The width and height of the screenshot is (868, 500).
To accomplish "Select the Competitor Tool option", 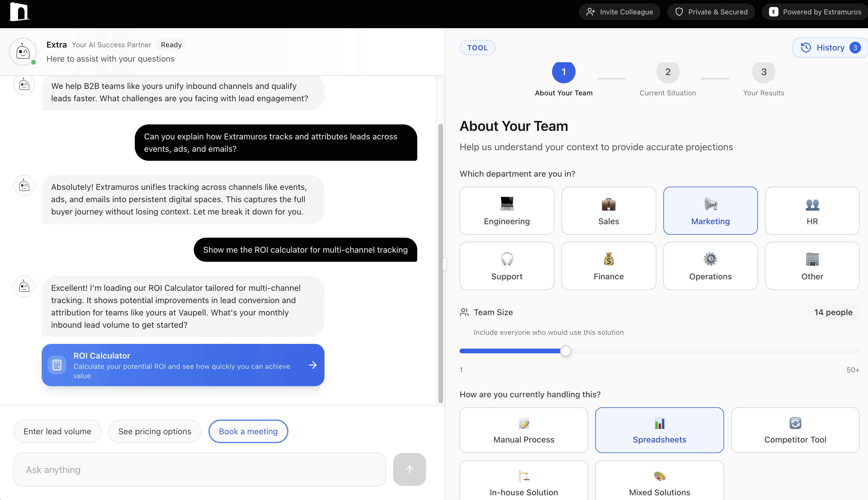I will (795, 430).
